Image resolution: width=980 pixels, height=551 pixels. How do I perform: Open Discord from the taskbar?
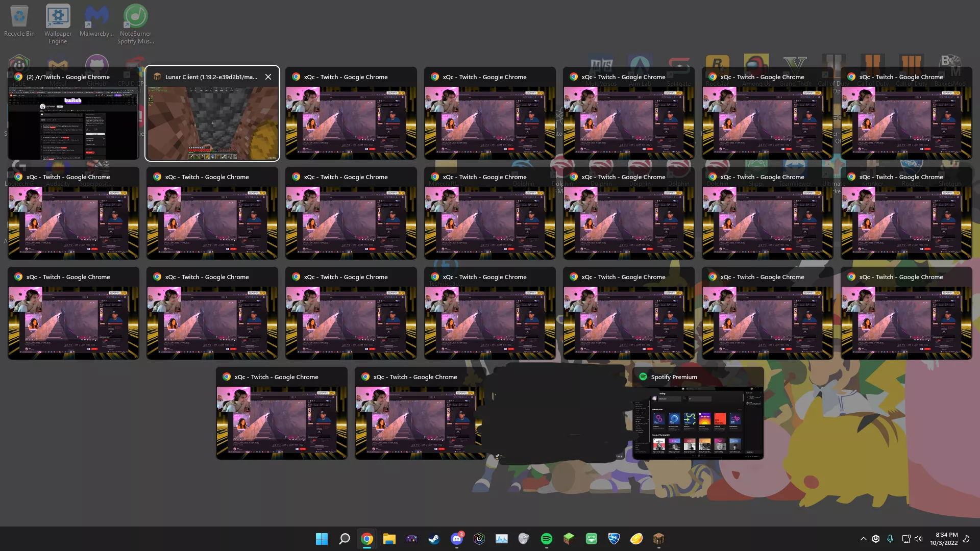point(456,538)
